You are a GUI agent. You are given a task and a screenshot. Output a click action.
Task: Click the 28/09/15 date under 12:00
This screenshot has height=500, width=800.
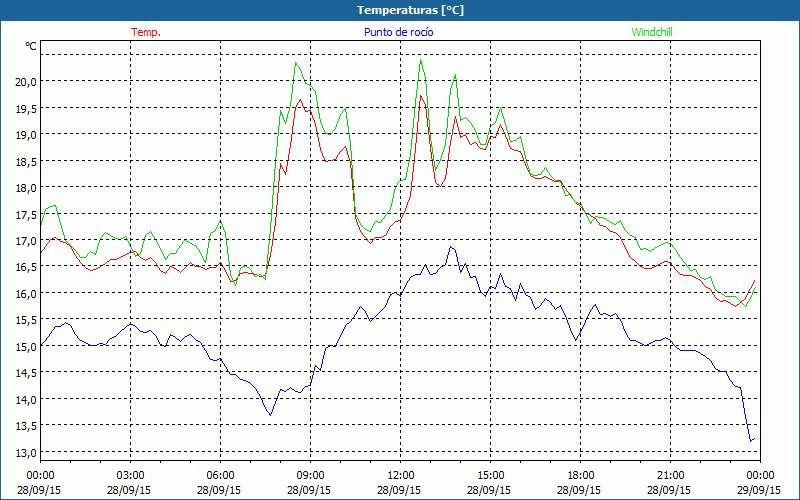pyautogui.click(x=400, y=490)
